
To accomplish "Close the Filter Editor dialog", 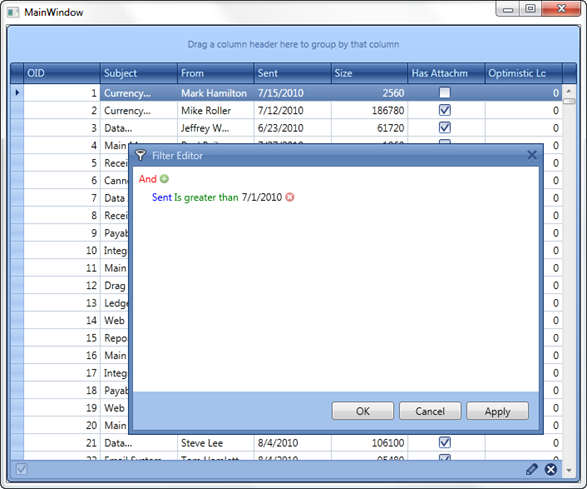I will click(x=532, y=155).
